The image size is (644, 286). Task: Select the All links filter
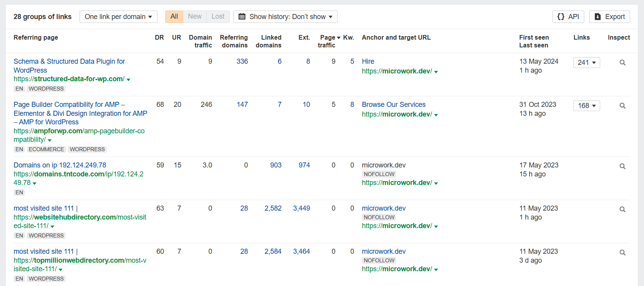click(x=174, y=16)
